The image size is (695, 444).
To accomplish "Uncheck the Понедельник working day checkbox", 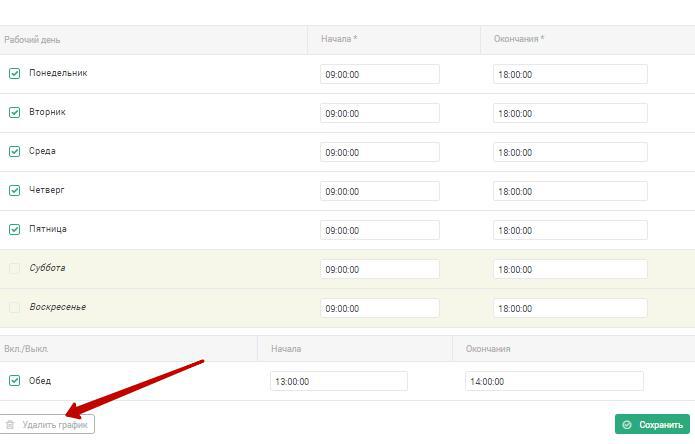I will (x=15, y=73).
